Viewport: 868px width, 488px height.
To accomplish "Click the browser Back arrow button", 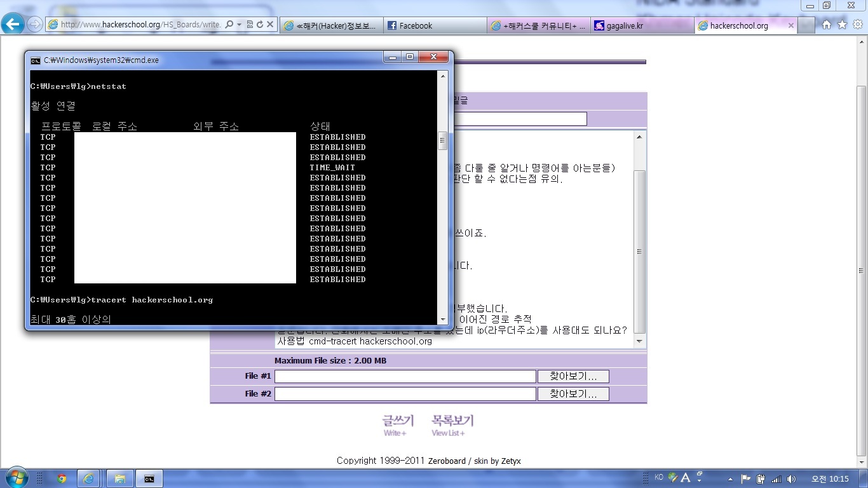I will pyautogui.click(x=13, y=25).
